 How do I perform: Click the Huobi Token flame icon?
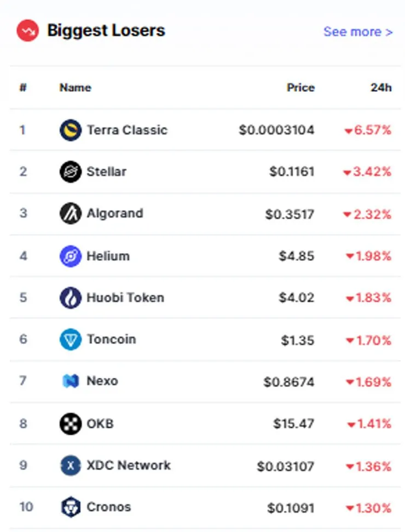coord(71,298)
